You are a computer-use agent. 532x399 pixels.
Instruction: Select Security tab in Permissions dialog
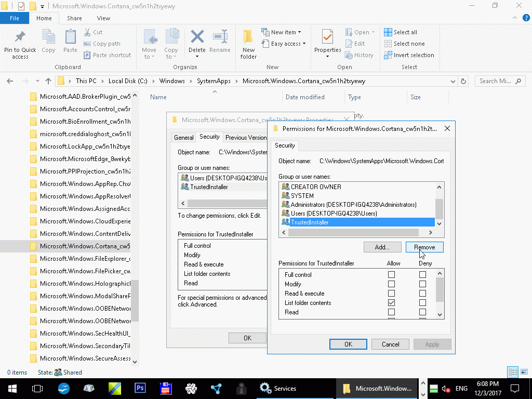coord(285,145)
